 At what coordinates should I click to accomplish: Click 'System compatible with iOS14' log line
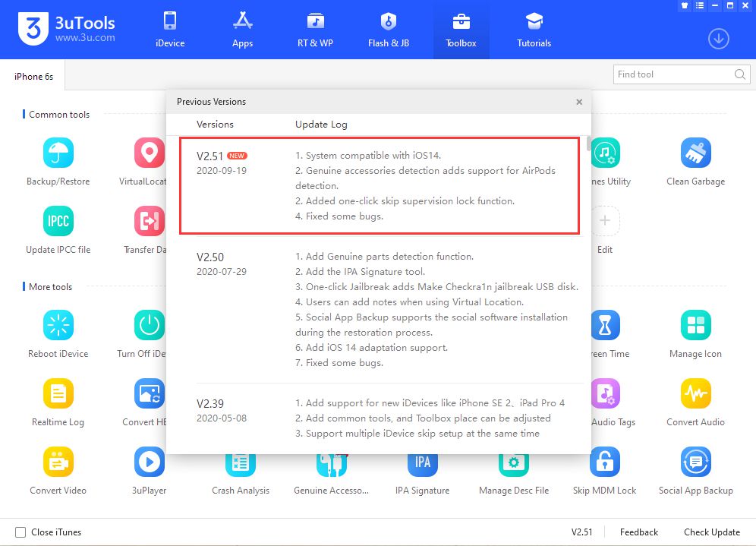coord(368,156)
